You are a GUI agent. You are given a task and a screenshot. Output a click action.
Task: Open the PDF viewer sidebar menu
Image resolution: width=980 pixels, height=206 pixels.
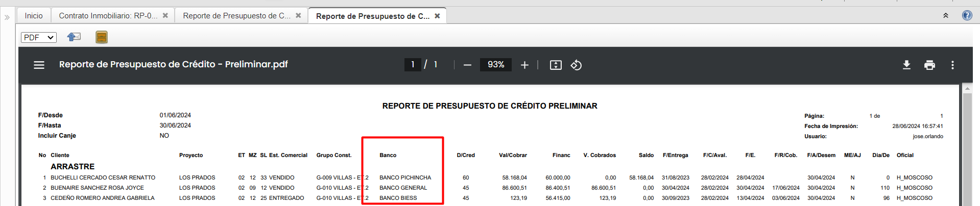point(39,65)
